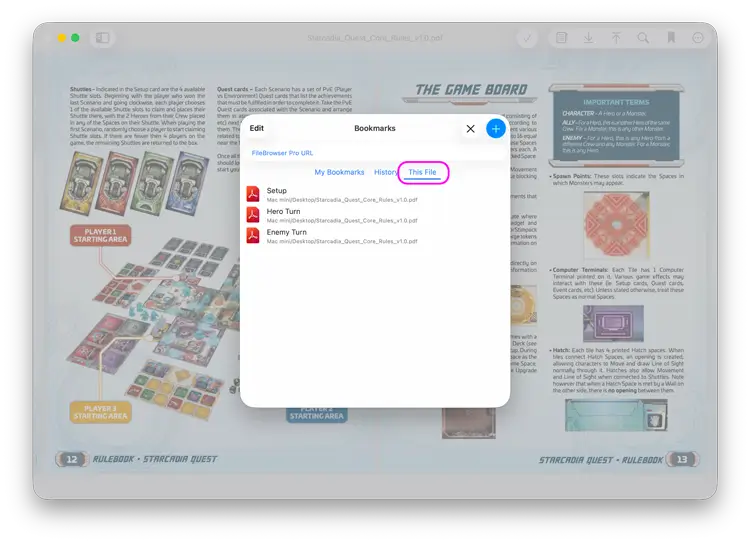The width and height of the screenshot is (750, 543).
Task: Toggle the sidebar panel in the title bar
Action: pos(102,38)
